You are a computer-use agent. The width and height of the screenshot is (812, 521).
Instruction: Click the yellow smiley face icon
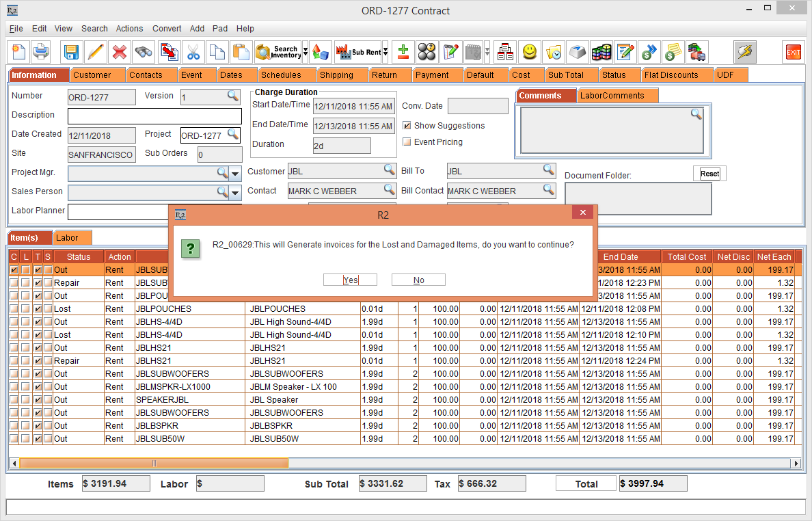point(530,52)
